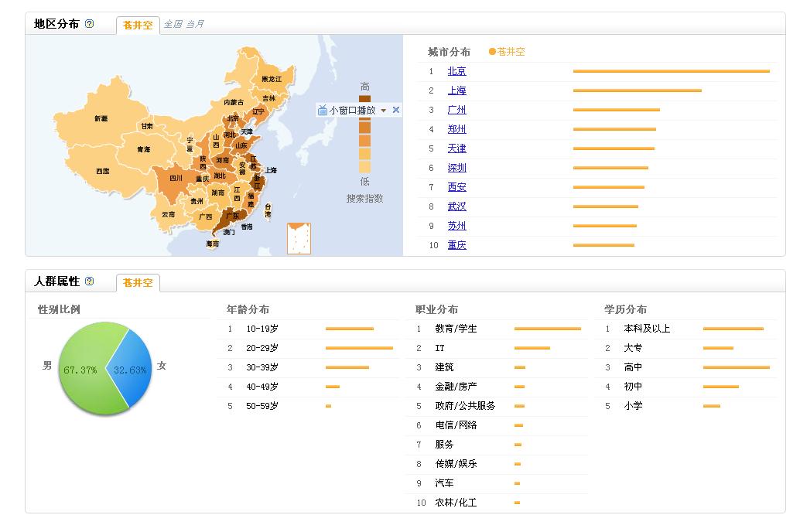Click the help icon beside 地区分布
Screen dimensions: 800x532
click(89, 23)
